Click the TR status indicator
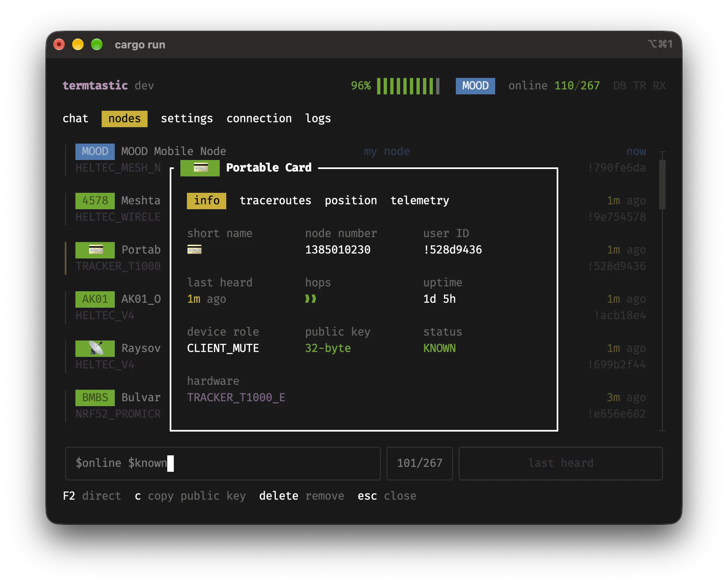The image size is (728, 585). [639, 86]
